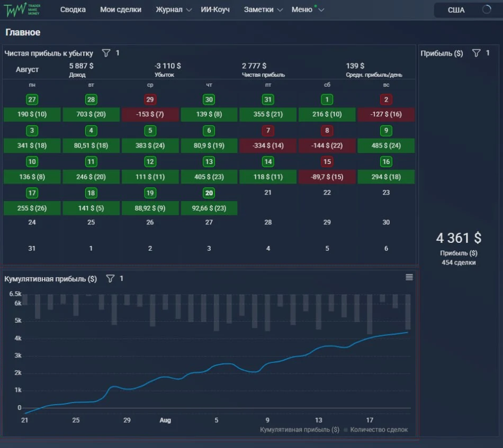Open ИИ-Коуч section
Image resolution: width=503 pixels, height=448 pixels.
tap(215, 10)
